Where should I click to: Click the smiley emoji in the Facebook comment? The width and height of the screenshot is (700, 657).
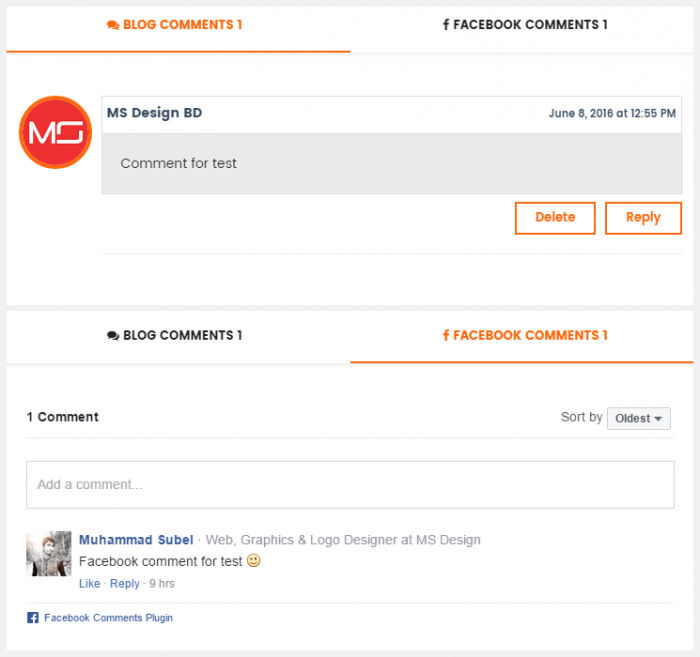(x=253, y=561)
